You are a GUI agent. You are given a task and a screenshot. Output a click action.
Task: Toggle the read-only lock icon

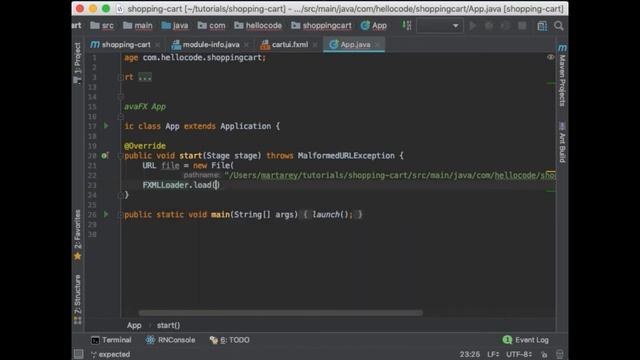544,354
